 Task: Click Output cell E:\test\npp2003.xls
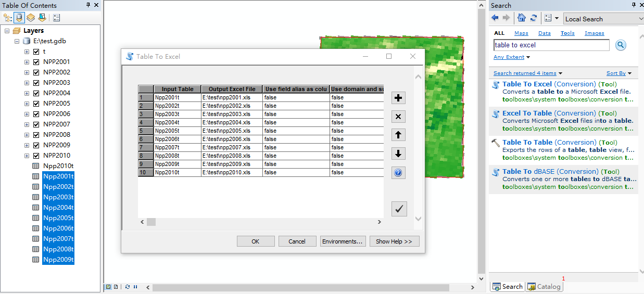click(x=232, y=114)
